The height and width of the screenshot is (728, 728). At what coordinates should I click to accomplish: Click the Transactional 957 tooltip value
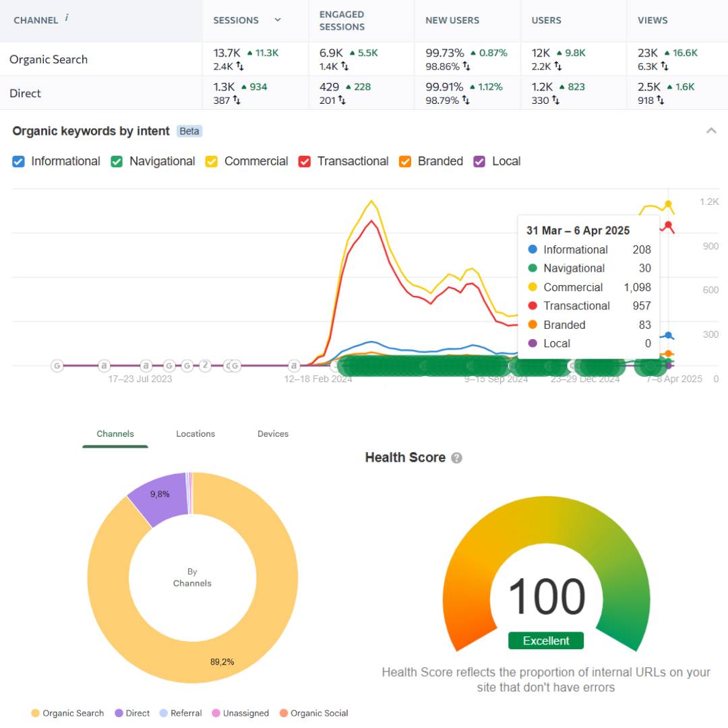pos(642,306)
